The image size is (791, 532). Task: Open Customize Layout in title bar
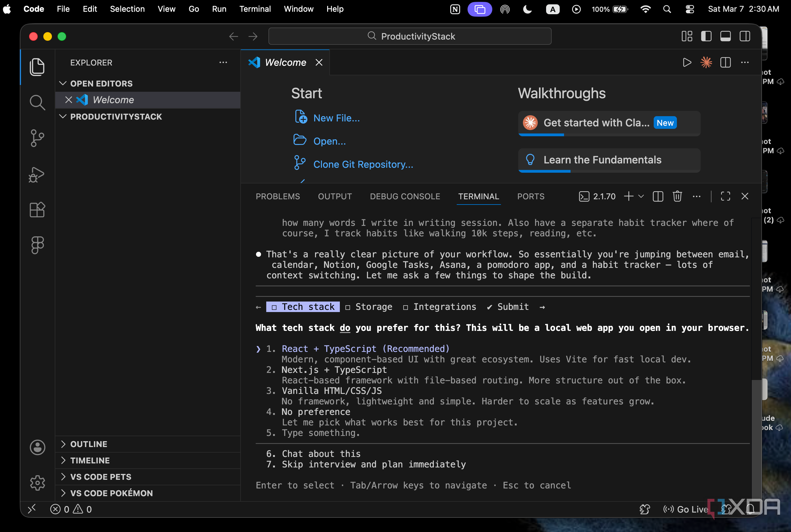pyautogui.click(x=687, y=36)
